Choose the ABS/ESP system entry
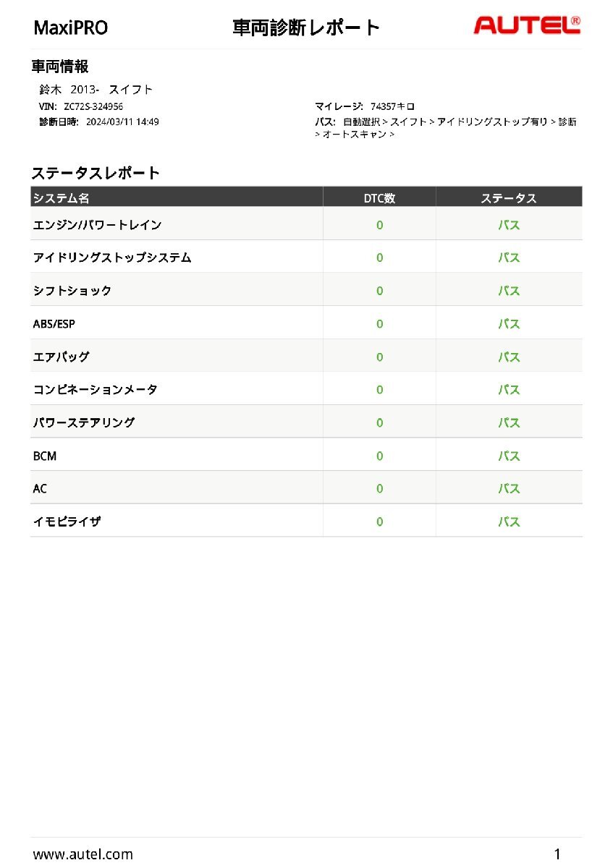Viewport: 613px width, 868px height. click(54, 324)
